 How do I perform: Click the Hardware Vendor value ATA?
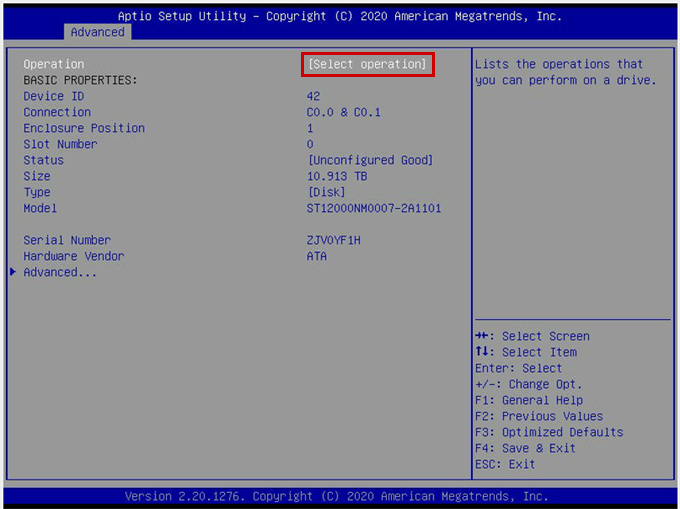coord(316,256)
